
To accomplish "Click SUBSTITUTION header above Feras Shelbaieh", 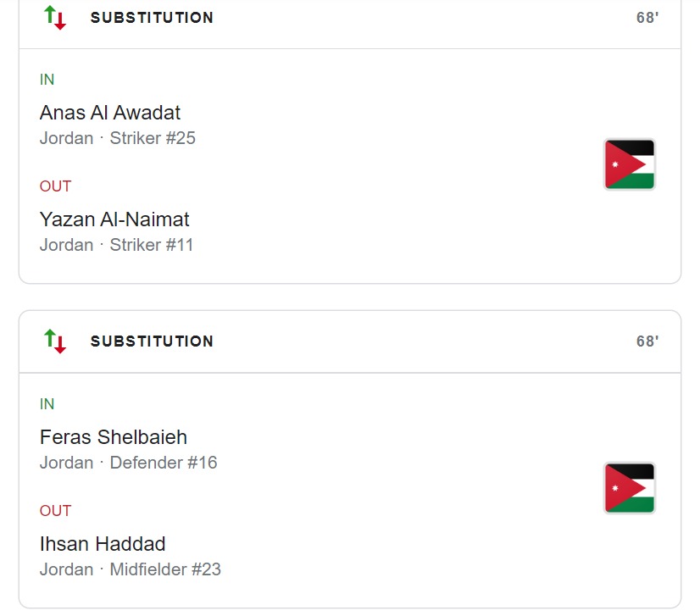I will pos(153,341).
